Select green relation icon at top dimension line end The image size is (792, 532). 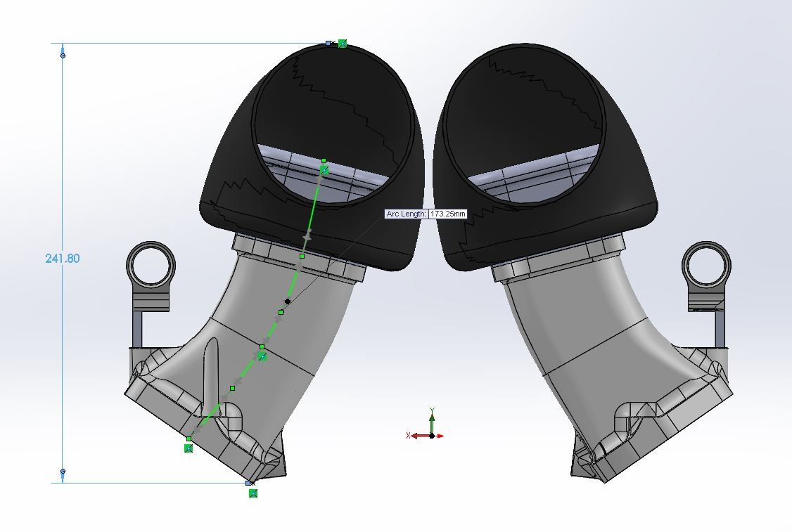343,44
